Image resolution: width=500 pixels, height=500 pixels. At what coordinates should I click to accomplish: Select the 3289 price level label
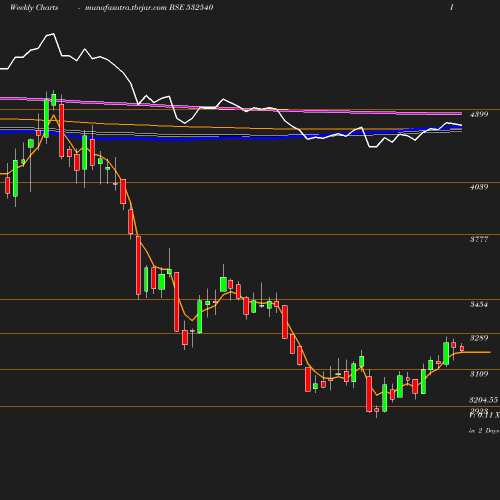(479, 338)
